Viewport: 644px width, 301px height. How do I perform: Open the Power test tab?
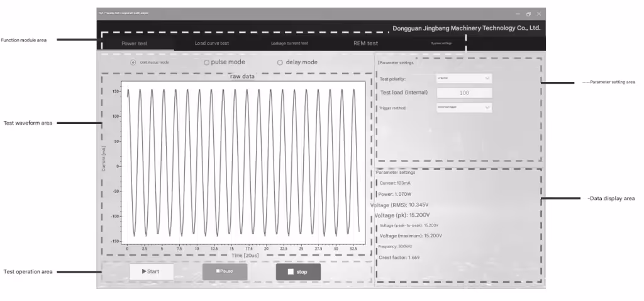[135, 43]
